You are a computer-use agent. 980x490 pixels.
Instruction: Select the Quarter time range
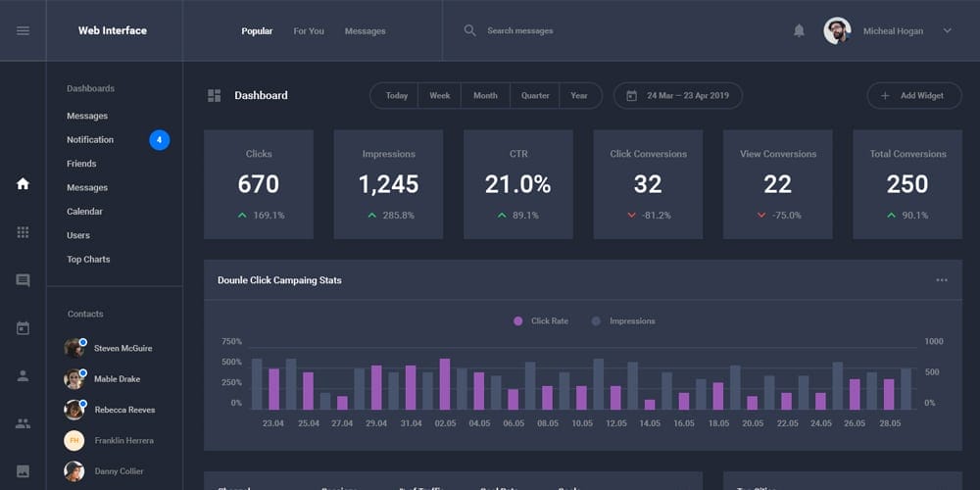[x=535, y=96]
